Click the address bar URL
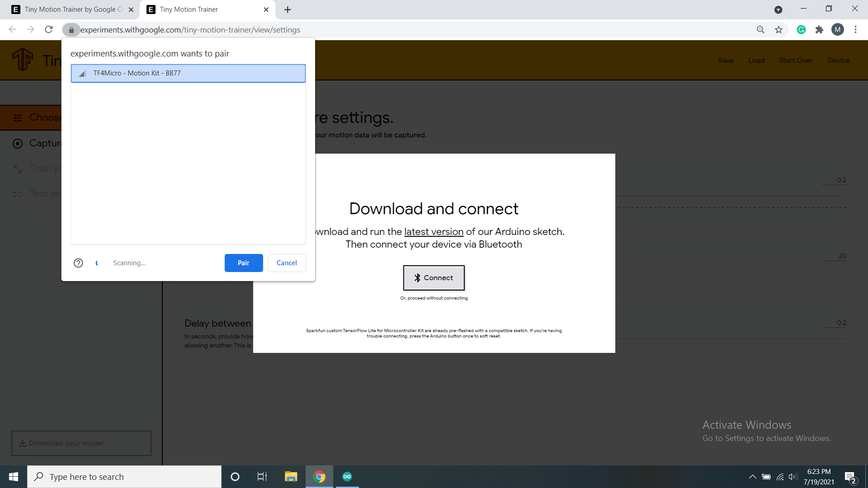The width and height of the screenshot is (868, 488). click(190, 30)
